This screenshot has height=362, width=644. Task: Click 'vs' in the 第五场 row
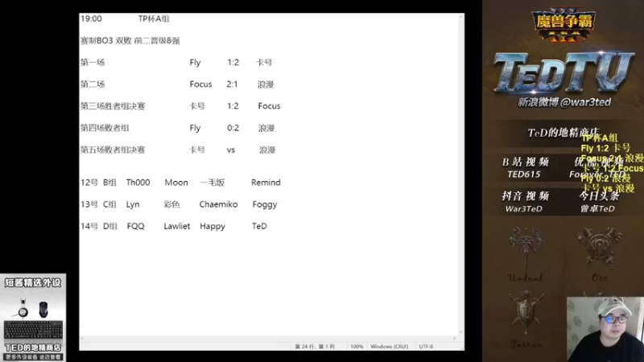231,150
